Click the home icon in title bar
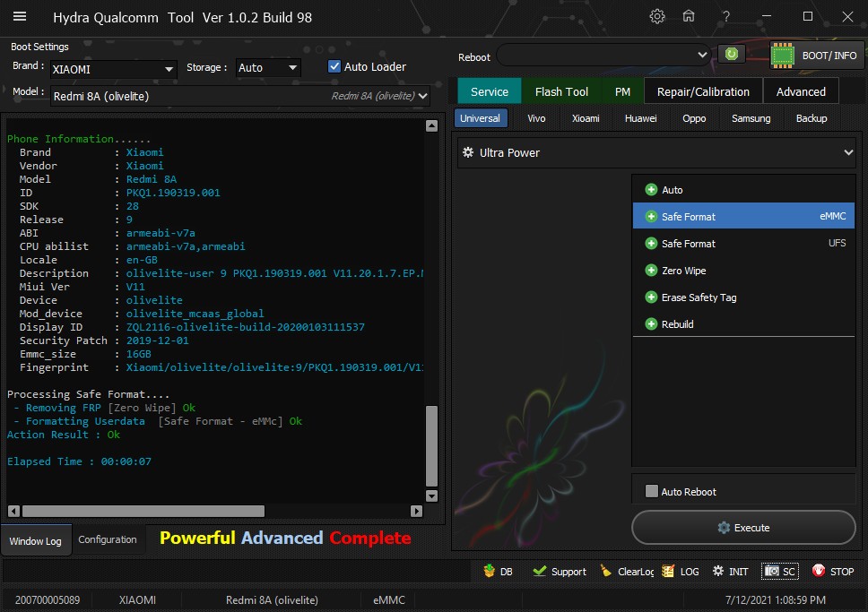868x612 pixels. (688, 16)
